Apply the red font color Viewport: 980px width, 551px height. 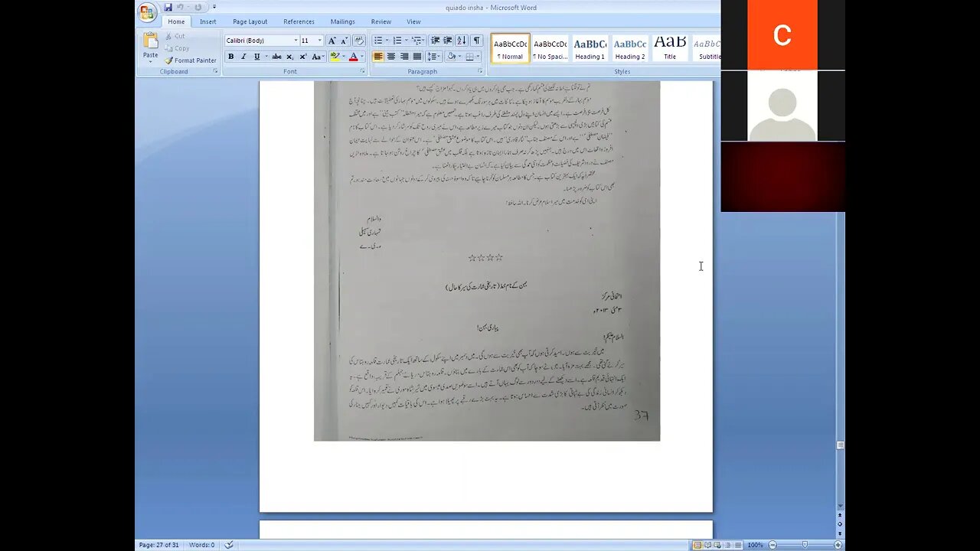[x=352, y=57]
